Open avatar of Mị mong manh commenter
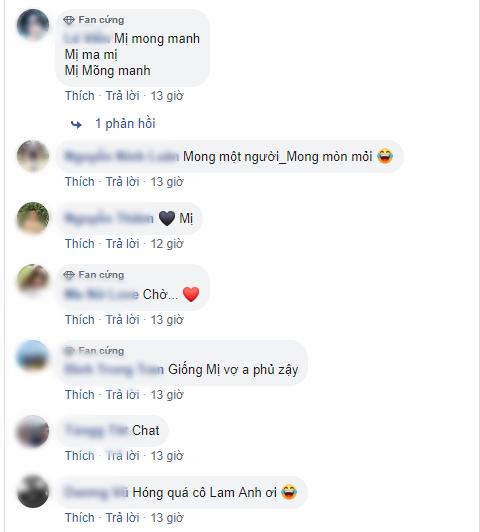The image size is (480, 532). click(33, 25)
